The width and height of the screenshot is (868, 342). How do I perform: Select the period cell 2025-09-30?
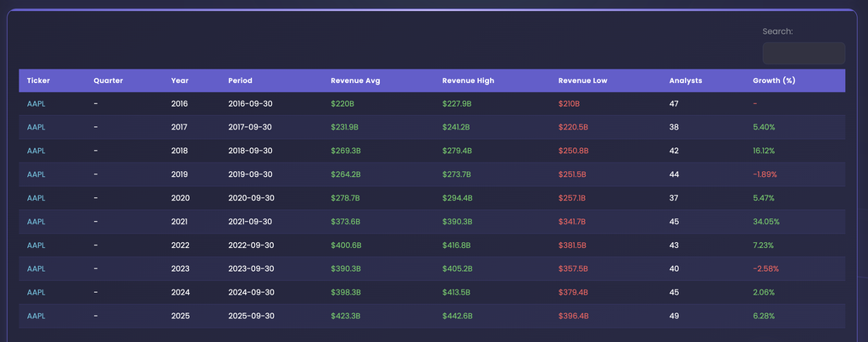coord(251,316)
